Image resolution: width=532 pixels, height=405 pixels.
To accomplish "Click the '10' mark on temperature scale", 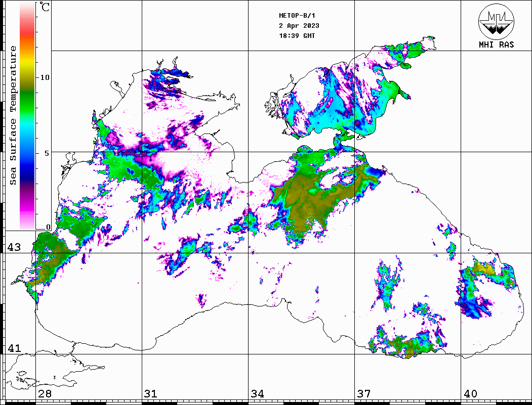I will [45, 77].
